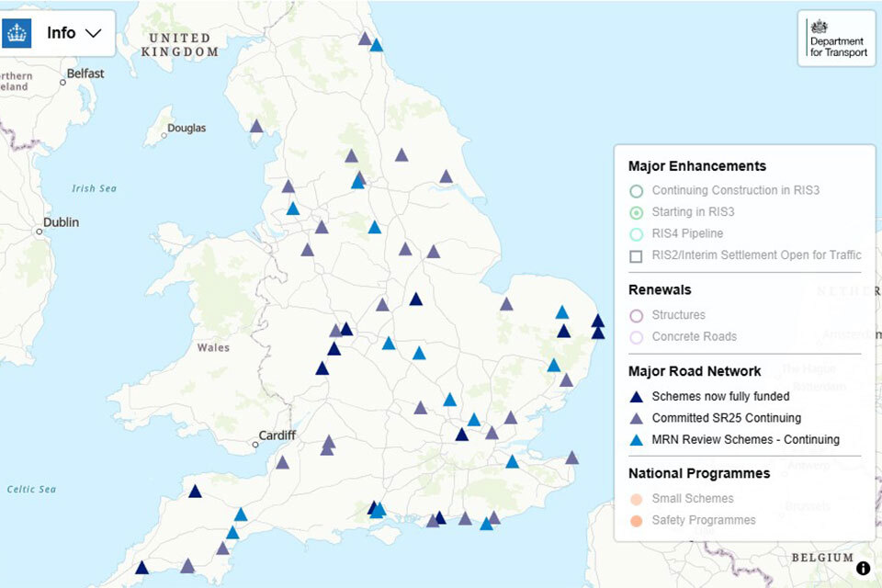The height and width of the screenshot is (588, 882).
Task: Toggle RIS4 Pipeline legend circle
Action: (x=636, y=234)
